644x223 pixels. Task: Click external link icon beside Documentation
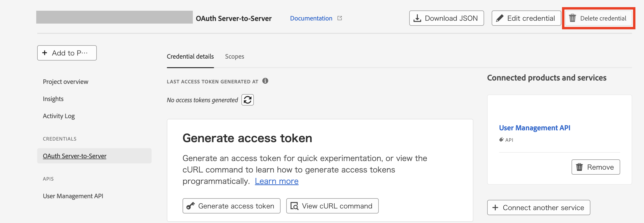339,18
